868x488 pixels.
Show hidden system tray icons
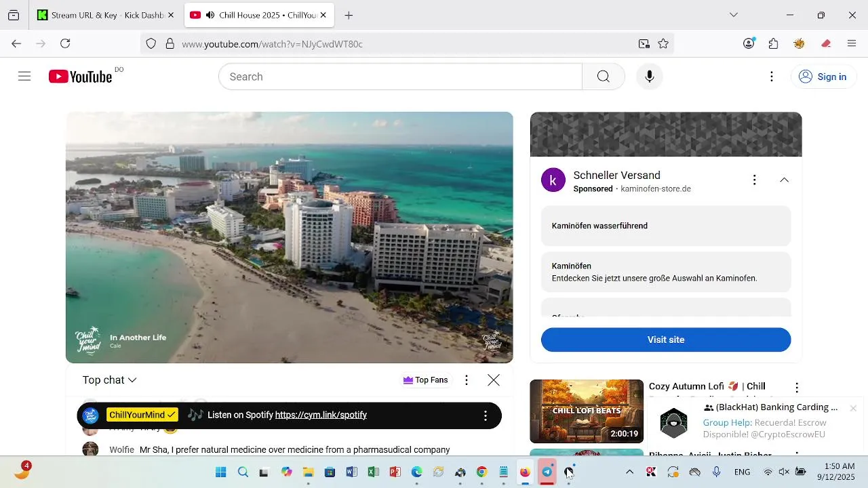629,472
